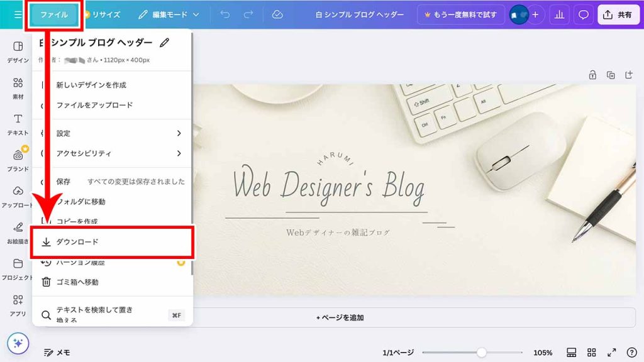
Task: Select 新しいデザインを作成 menu item
Action: point(112,85)
